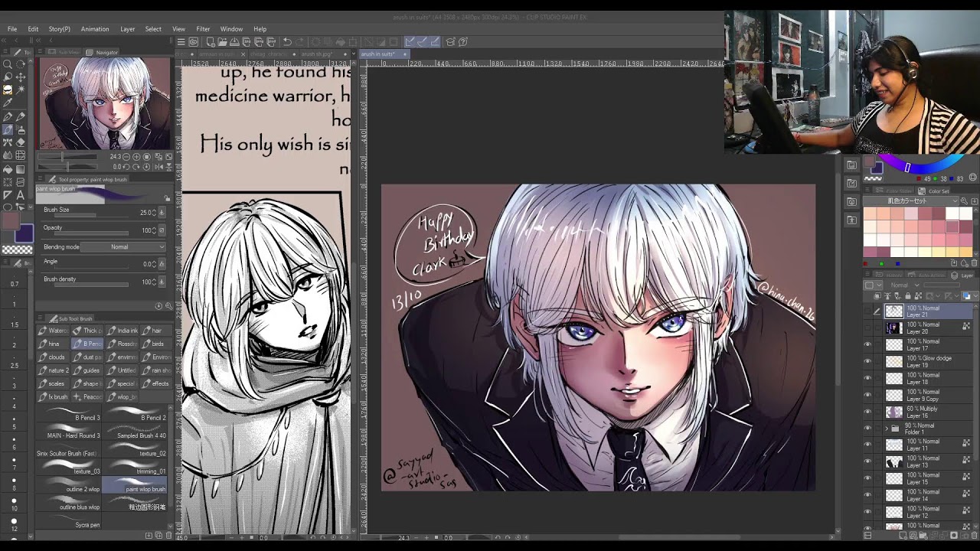Open the File menu
The height and width of the screenshot is (551, 980).
[x=12, y=29]
